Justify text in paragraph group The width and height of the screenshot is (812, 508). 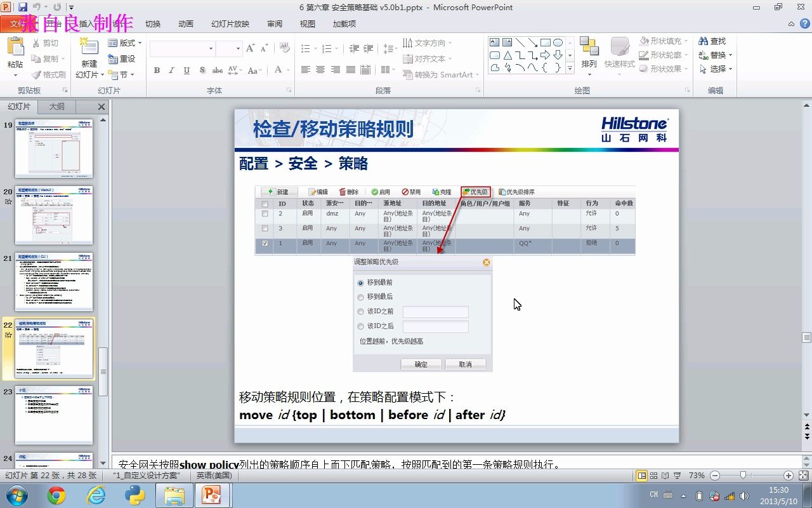[350, 70]
